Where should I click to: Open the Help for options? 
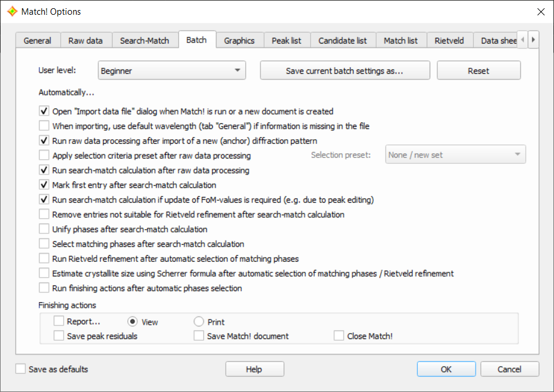pyautogui.click(x=255, y=369)
